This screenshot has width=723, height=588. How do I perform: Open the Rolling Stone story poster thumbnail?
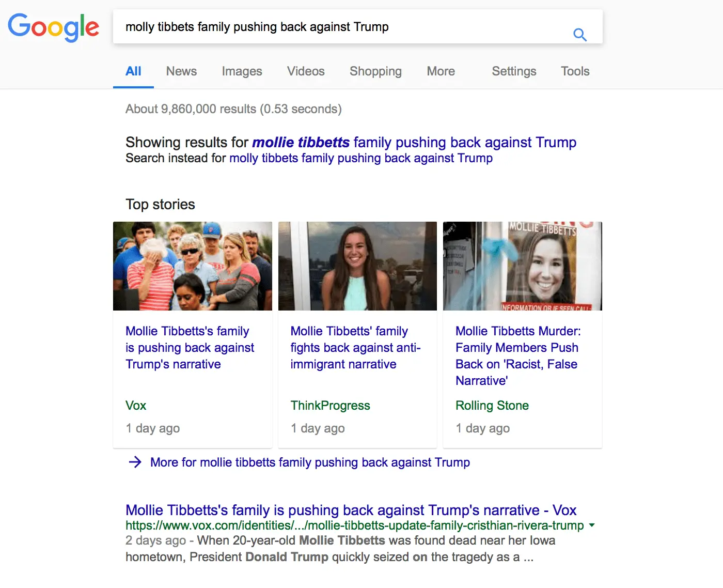(523, 266)
